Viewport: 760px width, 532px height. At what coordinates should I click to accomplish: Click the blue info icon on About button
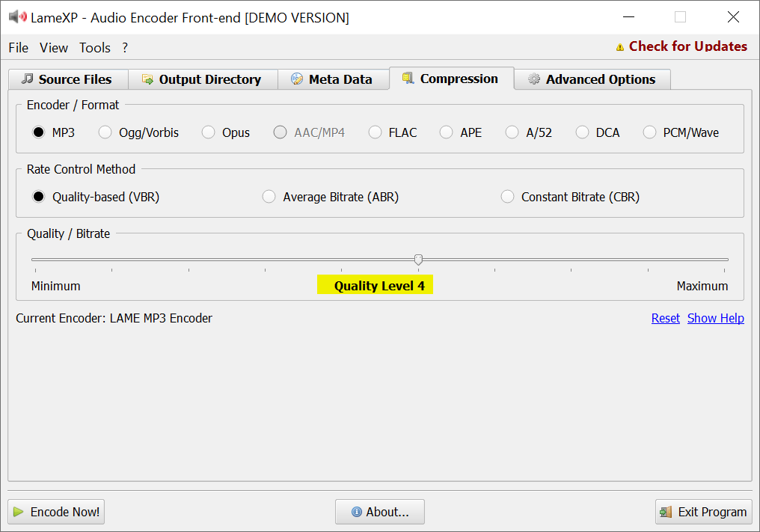coord(357,512)
